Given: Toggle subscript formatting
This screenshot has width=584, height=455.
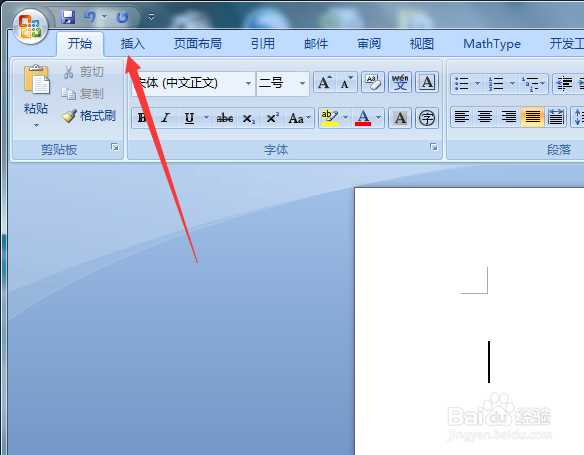Looking at the screenshot, I should (x=249, y=118).
